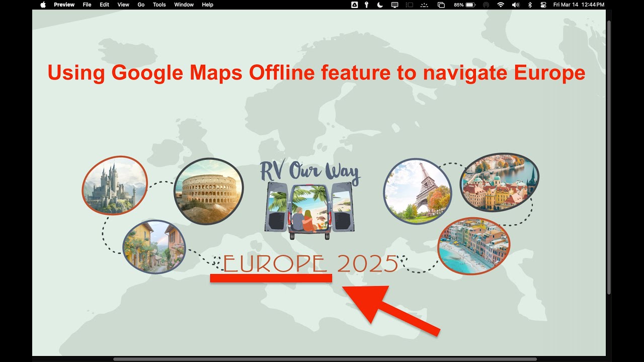Click the date and time Fri Mar 14
The height and width of the screenshot is (362, 644).
[x=579, y=5]
